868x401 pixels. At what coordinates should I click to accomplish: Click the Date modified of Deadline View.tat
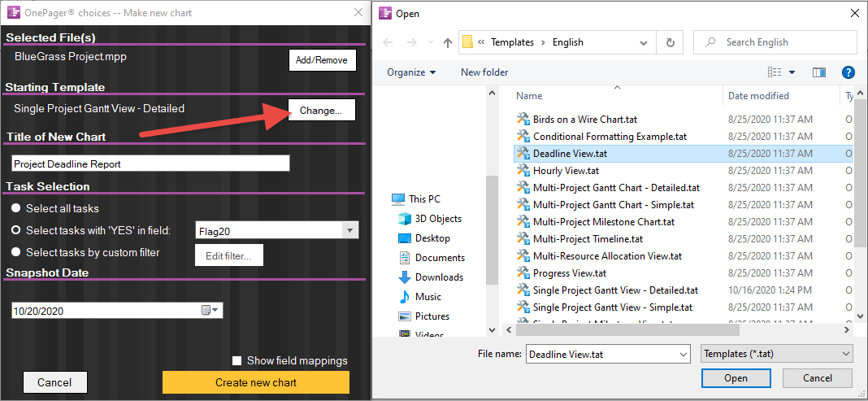[770, 154]
